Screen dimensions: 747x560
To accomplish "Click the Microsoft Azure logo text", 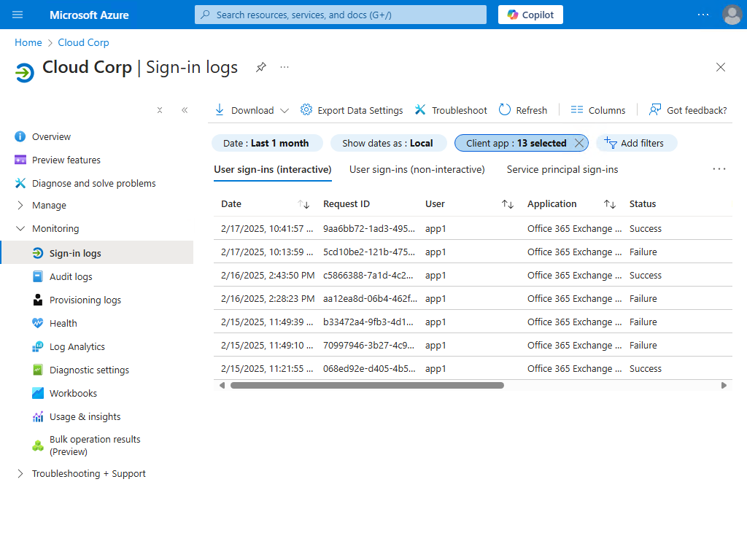I will click(x=89, y=15).
